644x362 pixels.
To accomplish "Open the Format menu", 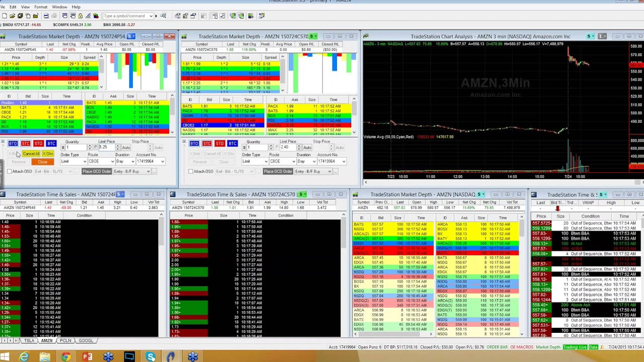I will coord(41,7).
